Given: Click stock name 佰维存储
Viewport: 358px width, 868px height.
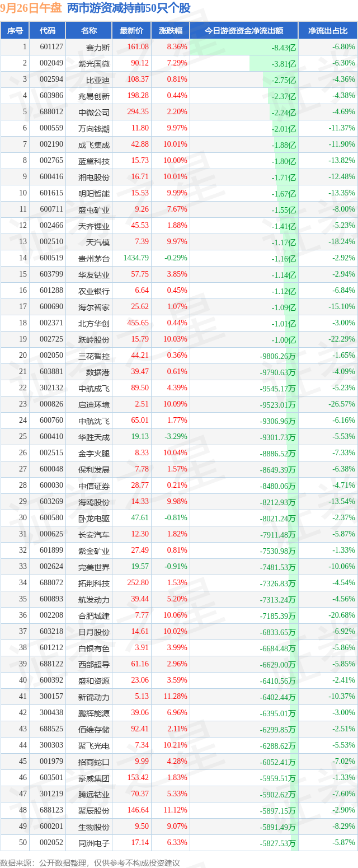Looking at the screenshot, I should [x=94, y=729].
